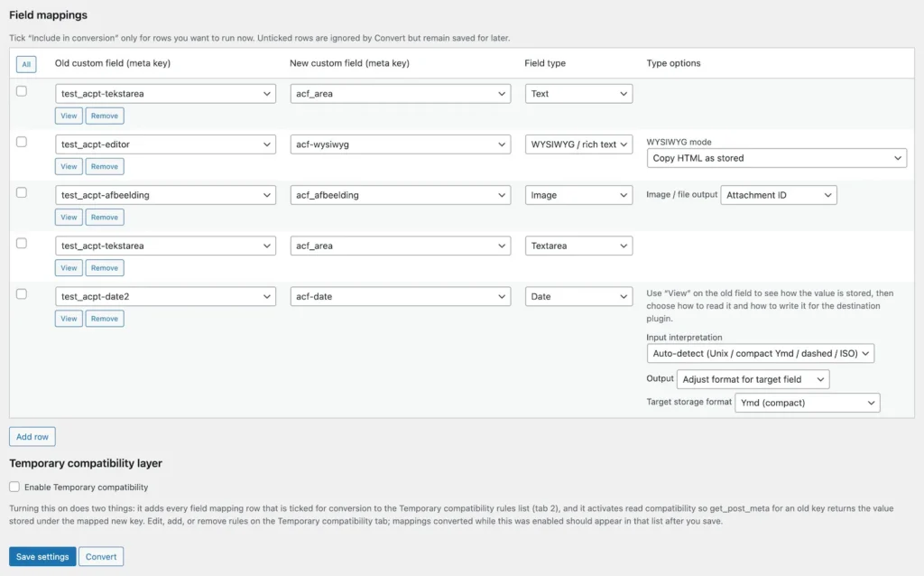Image resolution: width=924 pixels, height=576 pixels.
Task: Click View under test_acpt-date2
Action: click(69, 319)
